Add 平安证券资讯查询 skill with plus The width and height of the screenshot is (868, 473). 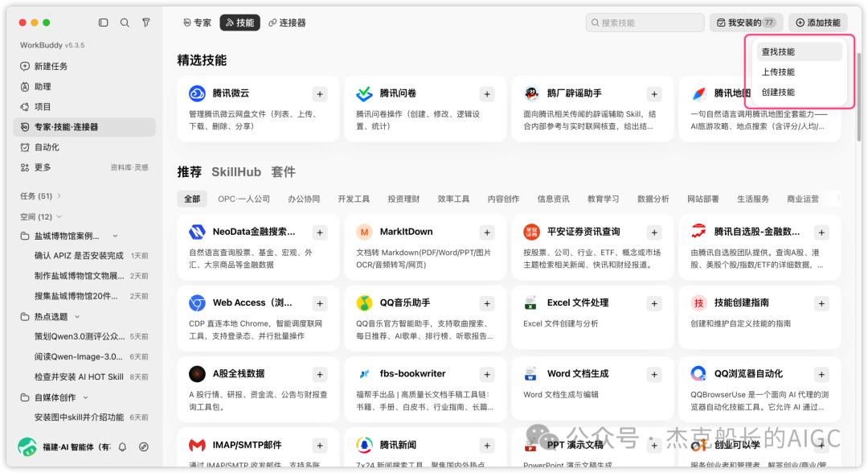(x=653, y=232)
